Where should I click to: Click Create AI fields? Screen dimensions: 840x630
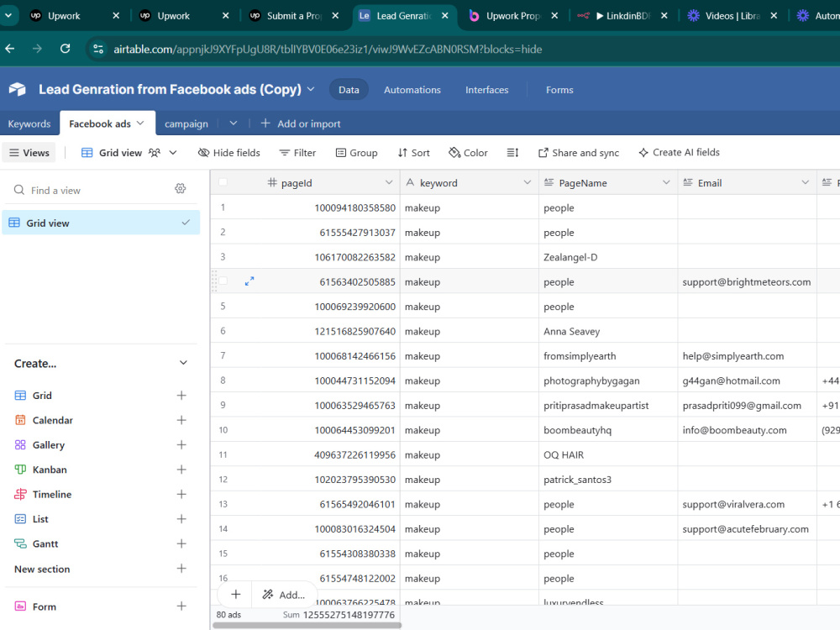point(679,153)
